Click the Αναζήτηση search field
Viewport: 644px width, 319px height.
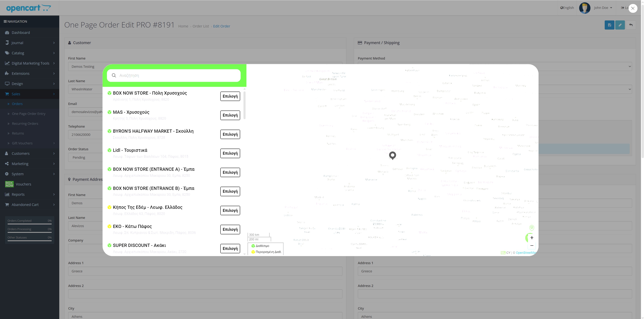(174, 75)
